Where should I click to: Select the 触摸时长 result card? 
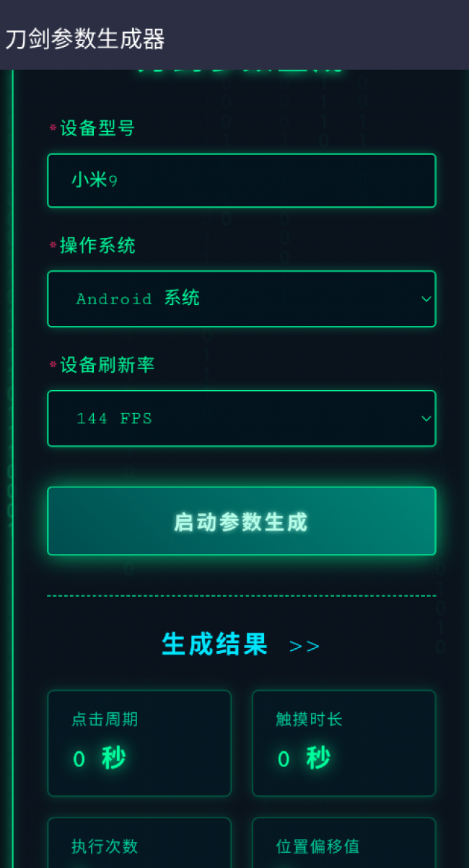coord(343,743)
